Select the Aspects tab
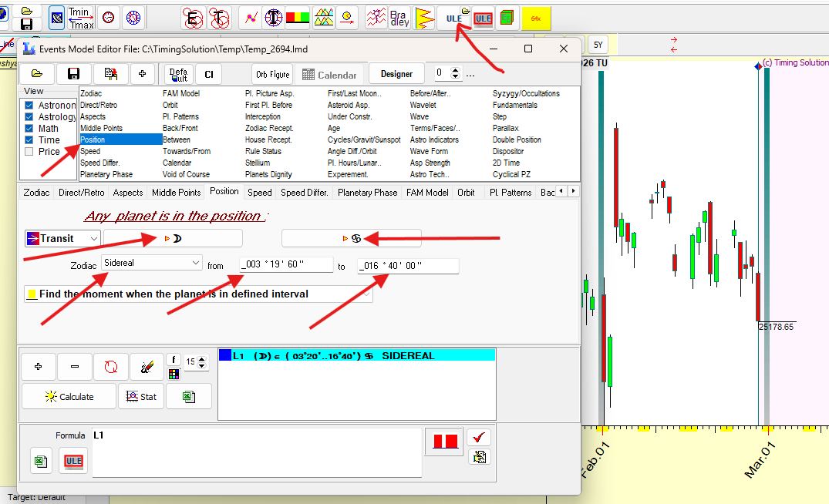The image size is (829, 504). tap(128, 193)
